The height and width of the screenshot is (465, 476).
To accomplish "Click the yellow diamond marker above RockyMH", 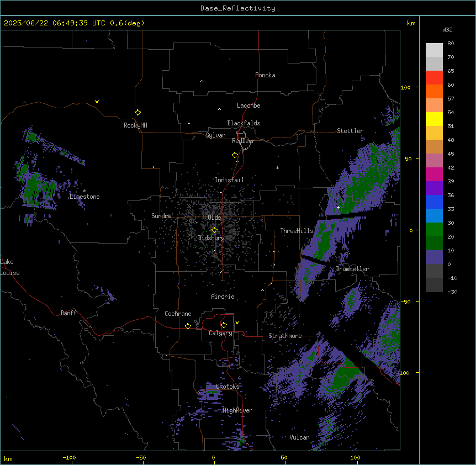I will pyautogui.click(x=137, y=113).
